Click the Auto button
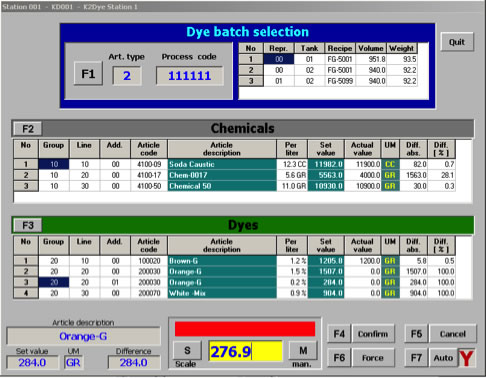This screenshot has height=378, width=486. pyautogui.click(x=443, y=358)
